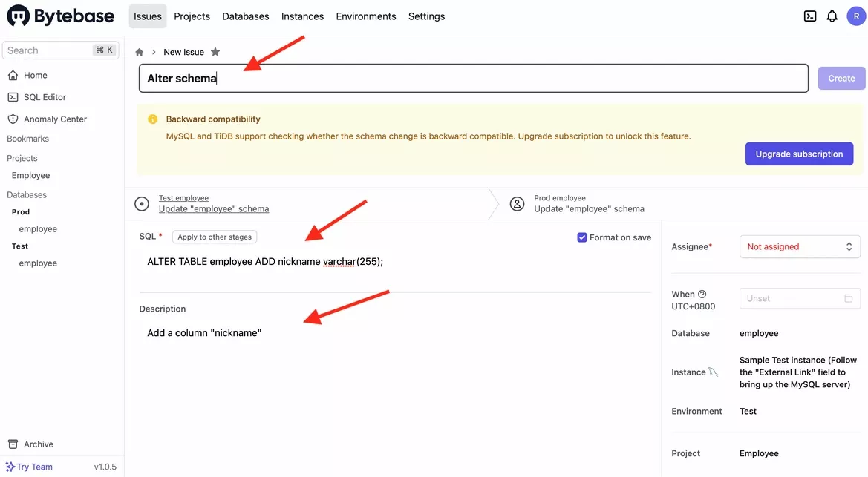Open the Projects tab
The width and height of the screenshot is (868, 477).
click(192, 16)
